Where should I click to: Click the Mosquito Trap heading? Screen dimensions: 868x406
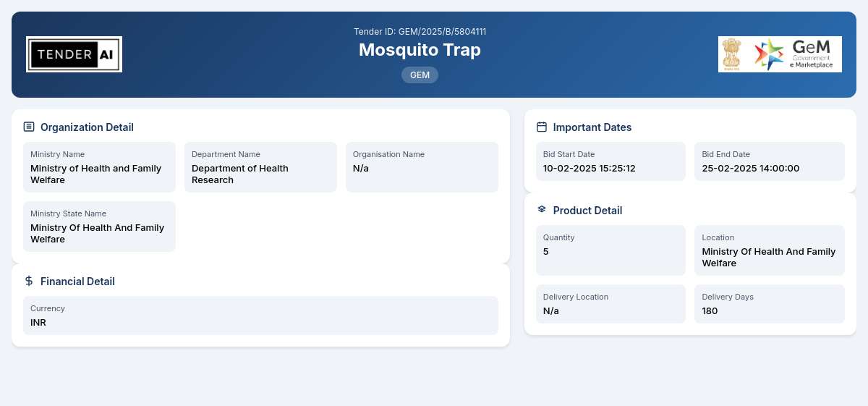(420, 49)
